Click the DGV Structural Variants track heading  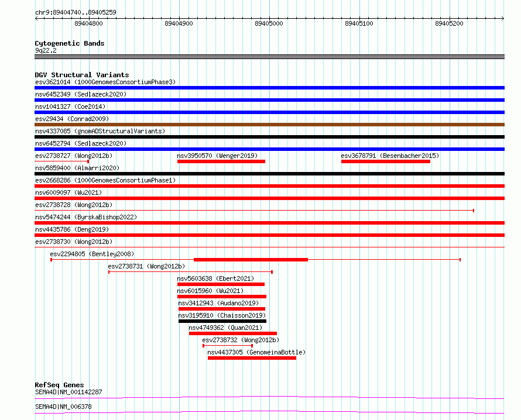click(82, 75)
